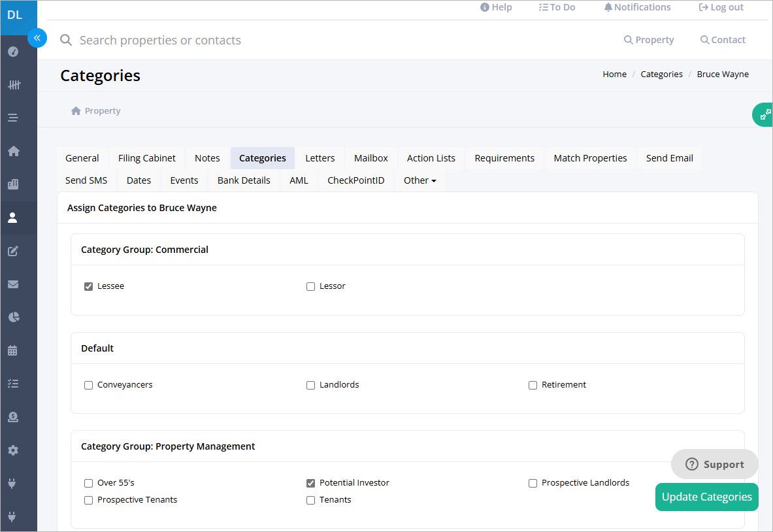The width and height of the screenshot is (773, 532).
Task: Open the Dates tab
Action: [x=139, y=180]
